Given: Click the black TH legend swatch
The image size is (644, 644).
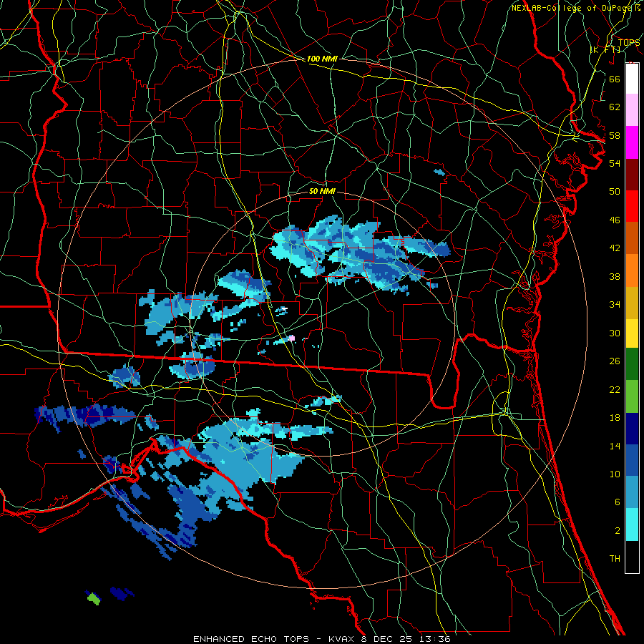Looking at the screenshot, I should 632,557.
